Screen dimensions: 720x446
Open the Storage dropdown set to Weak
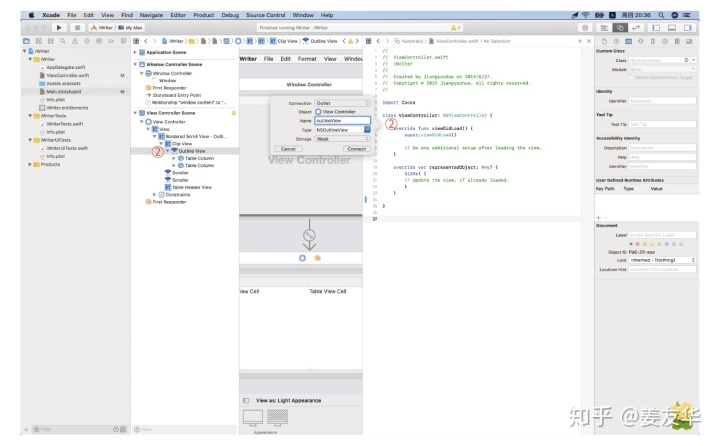click(342, 139)
